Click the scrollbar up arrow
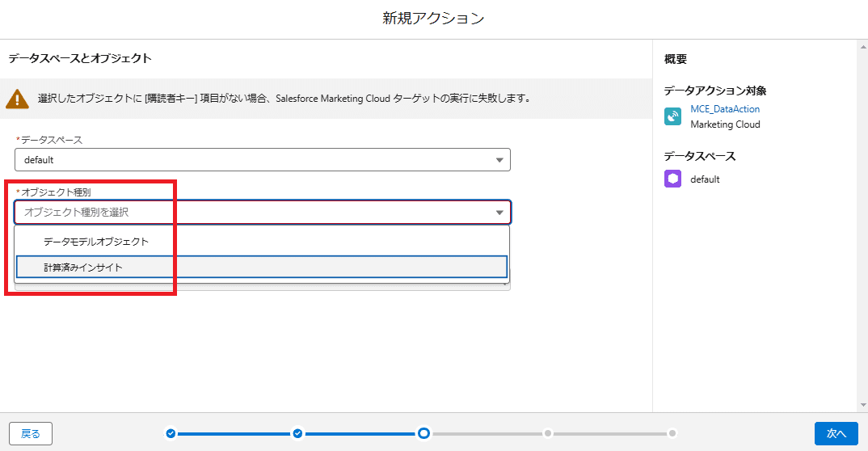868x451 pixels. coord(864,47)
